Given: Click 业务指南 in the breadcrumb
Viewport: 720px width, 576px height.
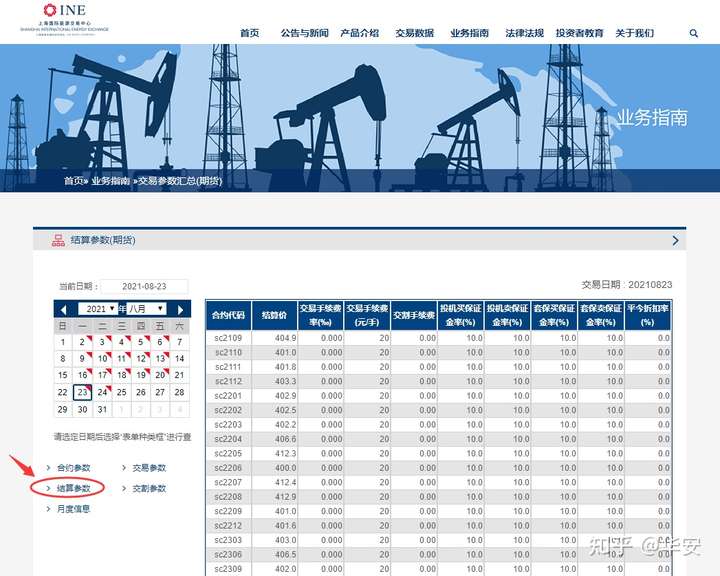Looking at the screenshot, I should click(x=110, y=181).
